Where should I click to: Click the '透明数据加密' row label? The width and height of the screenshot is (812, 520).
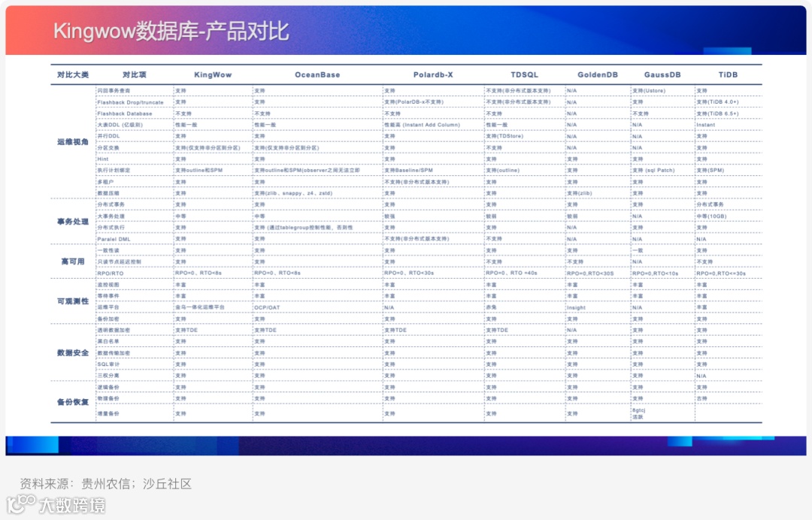(114, 330)
